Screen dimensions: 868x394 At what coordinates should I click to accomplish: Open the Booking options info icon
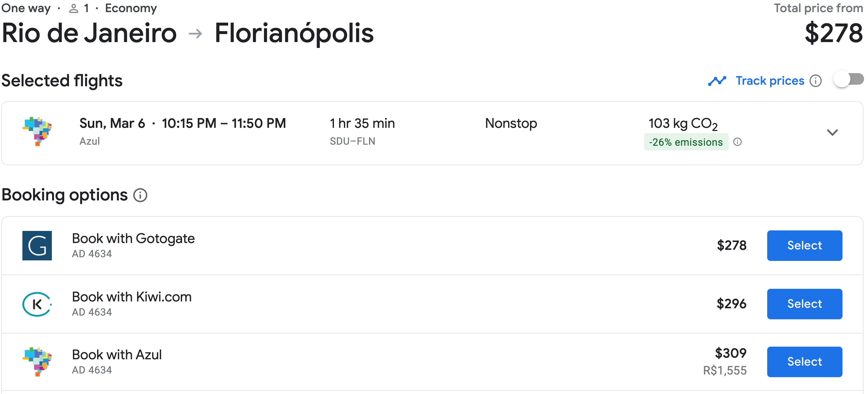click(x=140, y=195)
